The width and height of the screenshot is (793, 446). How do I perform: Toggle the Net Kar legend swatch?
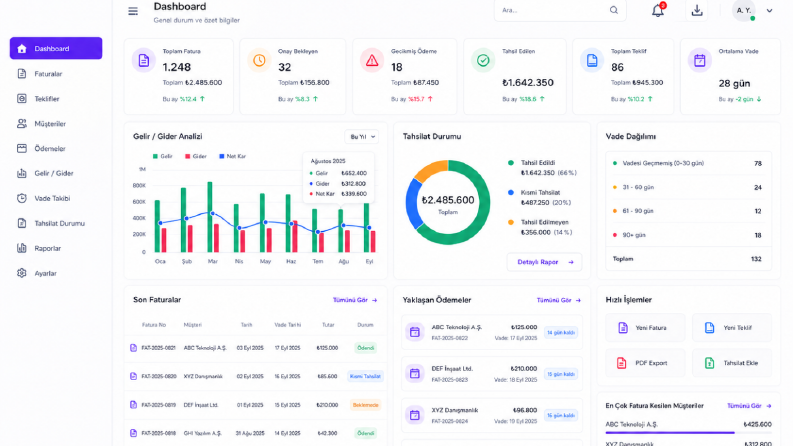click(x=222, y=156)
